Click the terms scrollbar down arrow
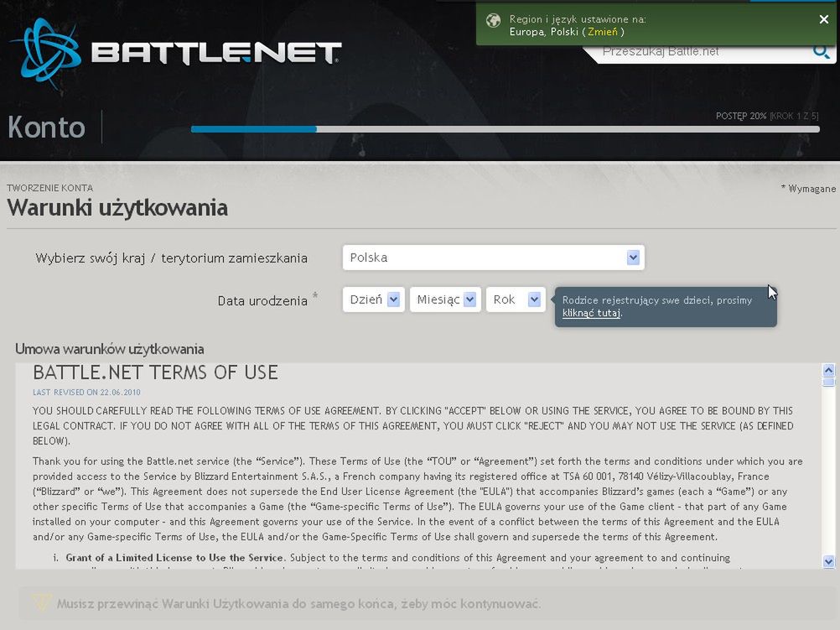The height and width of the screenshot is (630, 840). [828, 561]
